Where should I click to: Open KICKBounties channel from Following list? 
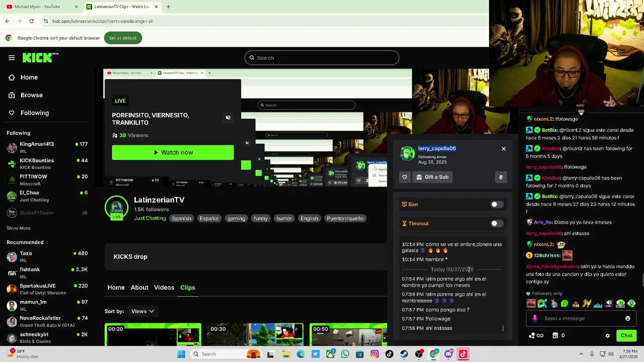[47, 163]
